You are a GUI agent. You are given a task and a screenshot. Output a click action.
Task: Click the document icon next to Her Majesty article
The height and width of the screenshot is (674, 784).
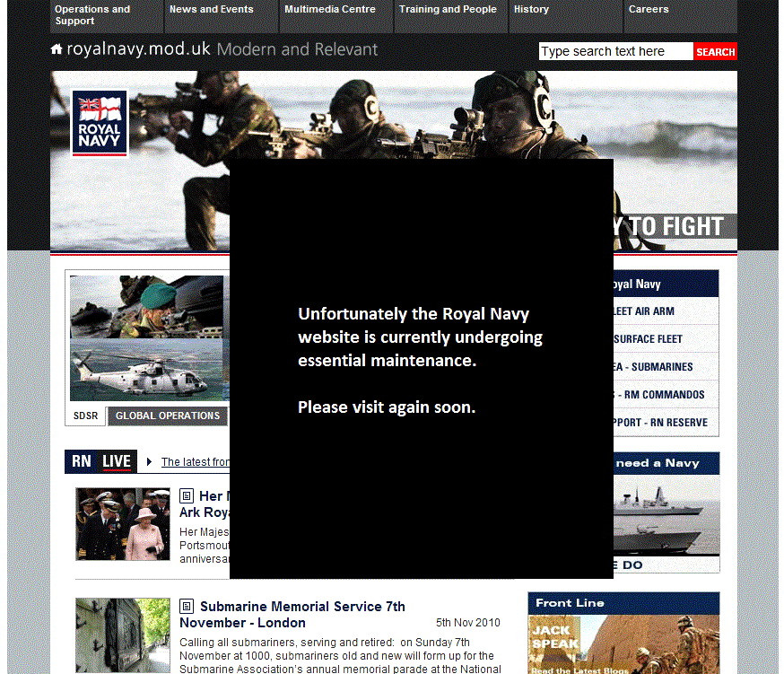[x=187, y=496]
